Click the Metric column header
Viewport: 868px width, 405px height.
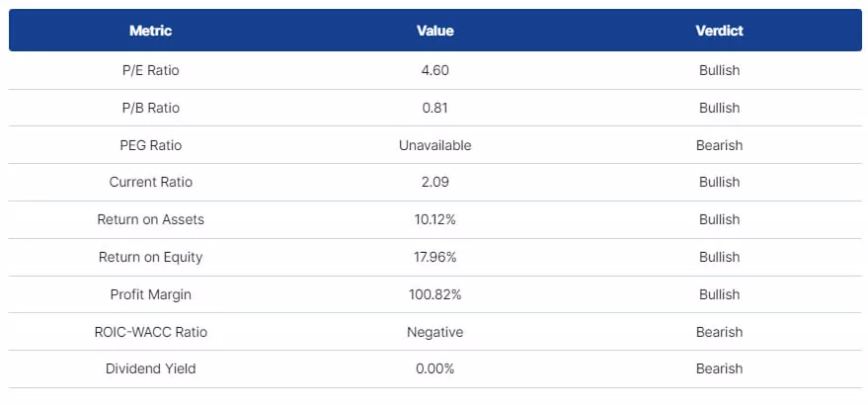tap(150, 31)
